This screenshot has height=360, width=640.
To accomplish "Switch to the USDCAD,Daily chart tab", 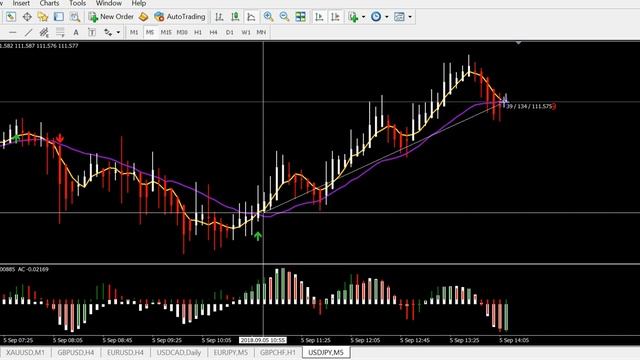I will pos(179,352).
